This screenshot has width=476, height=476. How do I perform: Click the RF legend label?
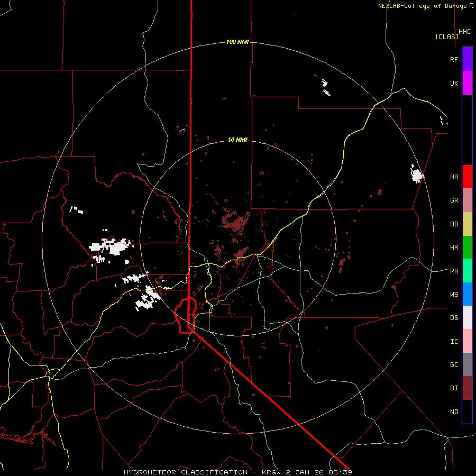(x=454, y=59)
